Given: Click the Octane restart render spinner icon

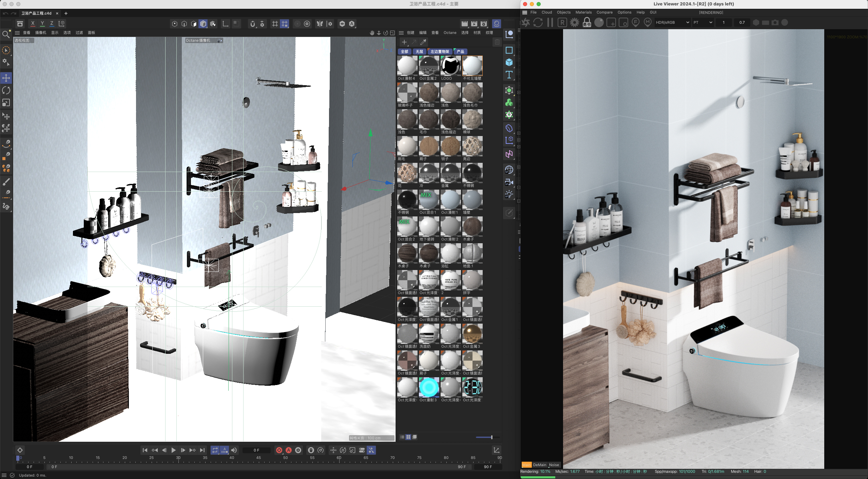Looking at the screenshot, I should tap(526, 22).
